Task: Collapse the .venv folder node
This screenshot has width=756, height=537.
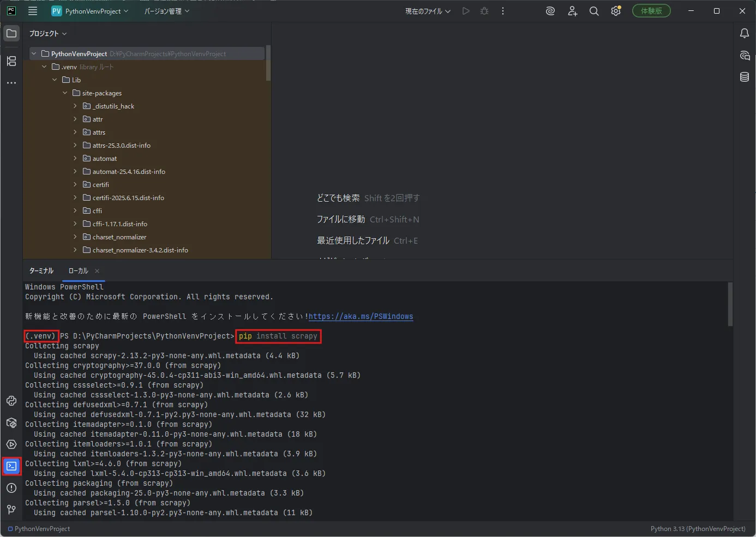Action: (x=44, y=67)
